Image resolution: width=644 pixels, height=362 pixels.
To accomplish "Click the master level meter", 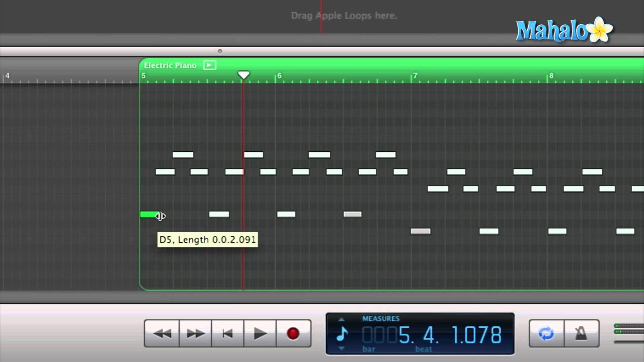I will coord(629,329).
